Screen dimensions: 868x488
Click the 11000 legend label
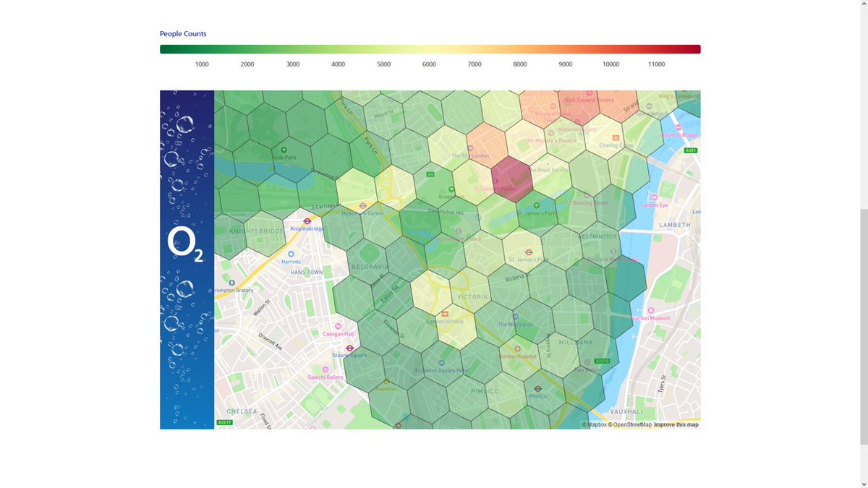(656, 64)
